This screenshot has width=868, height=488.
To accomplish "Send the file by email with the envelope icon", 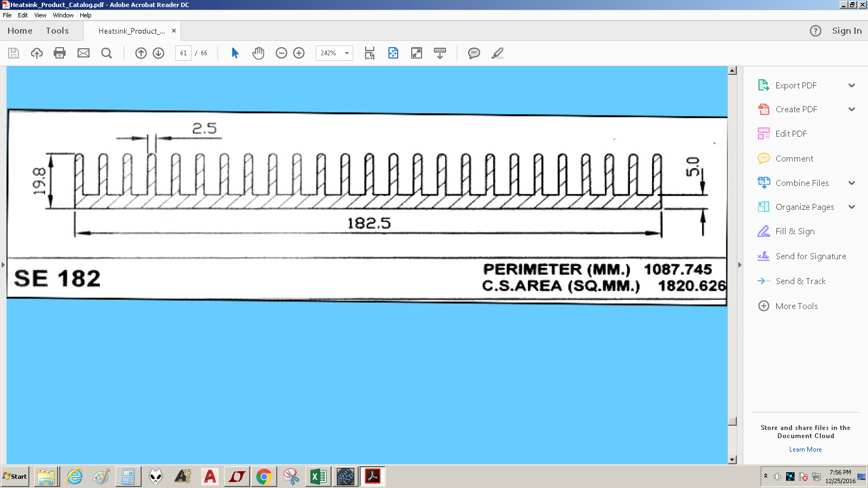I will [x=84, y=53].
